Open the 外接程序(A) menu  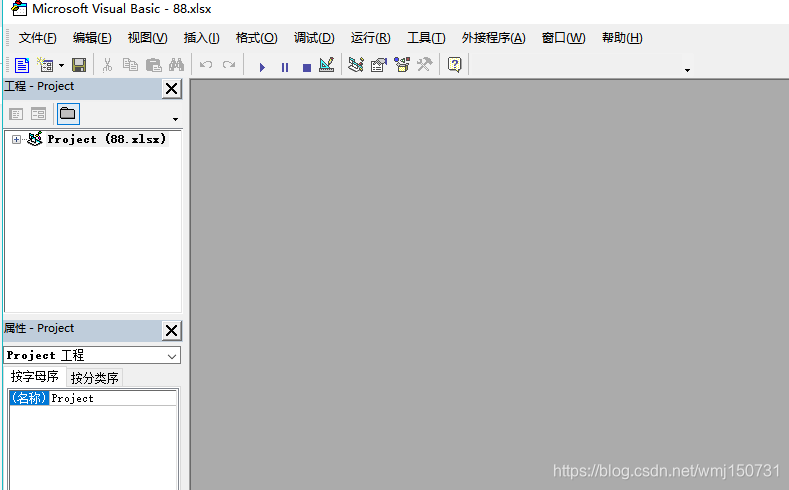tap(494, 38)
